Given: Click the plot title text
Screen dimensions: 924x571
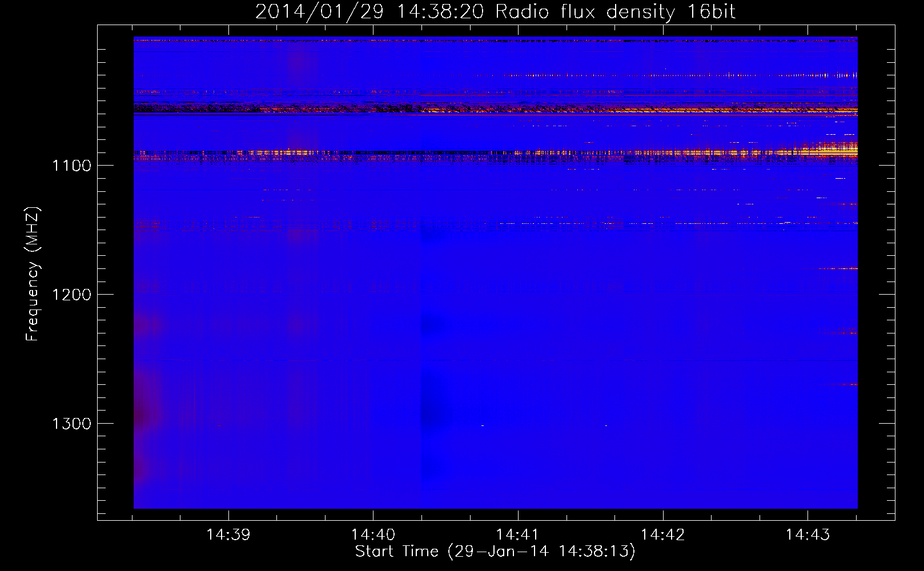Looking at the screenshot, I should coord(495,12).
